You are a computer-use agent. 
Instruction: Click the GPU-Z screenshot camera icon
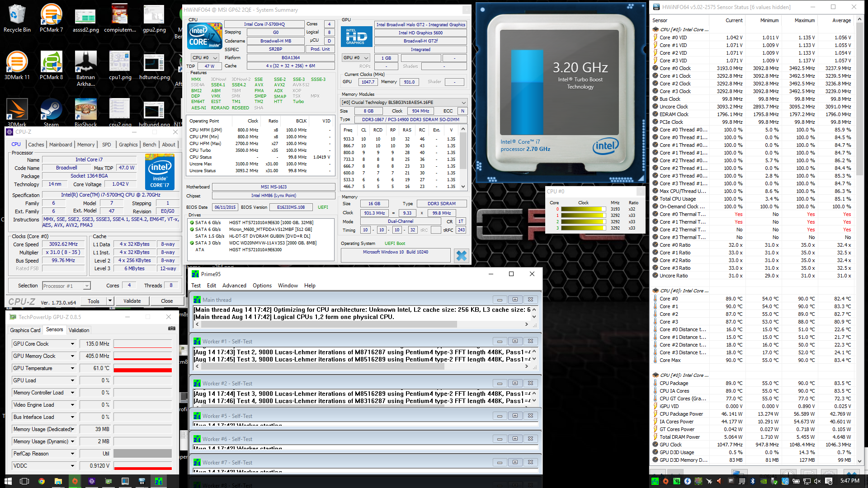click(x=171, y=329)
